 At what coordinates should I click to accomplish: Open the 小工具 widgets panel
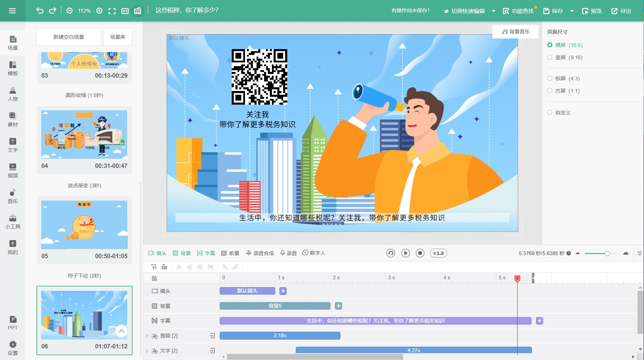click(x=13, y=222)
